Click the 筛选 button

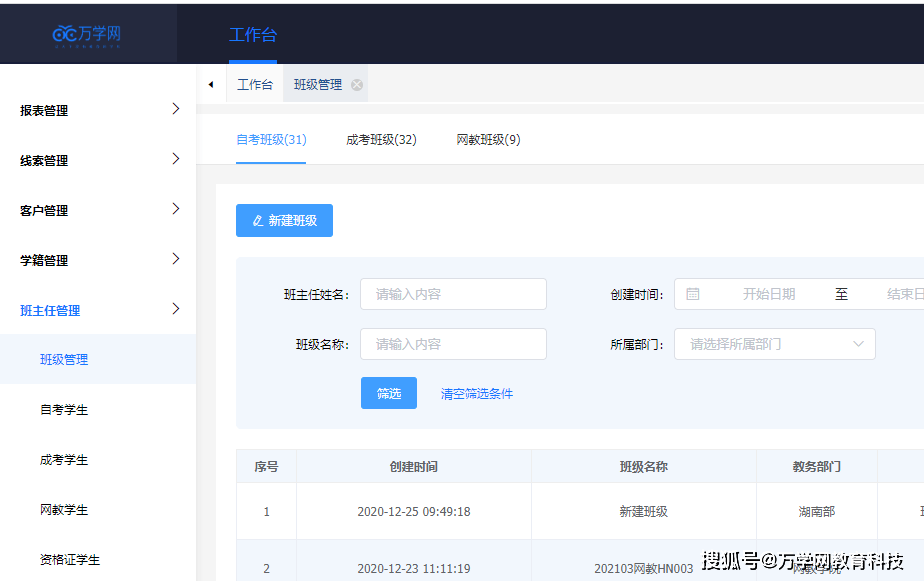[388, 393]
